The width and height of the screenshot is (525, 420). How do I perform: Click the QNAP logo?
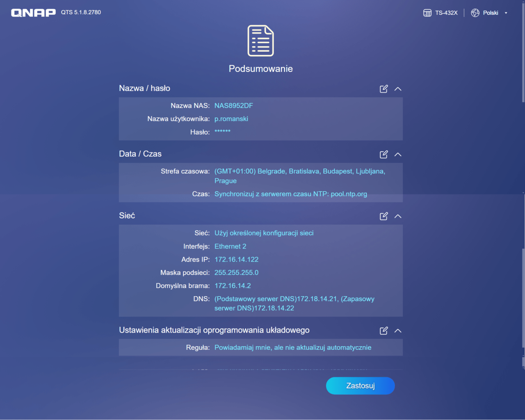point(33,13)
